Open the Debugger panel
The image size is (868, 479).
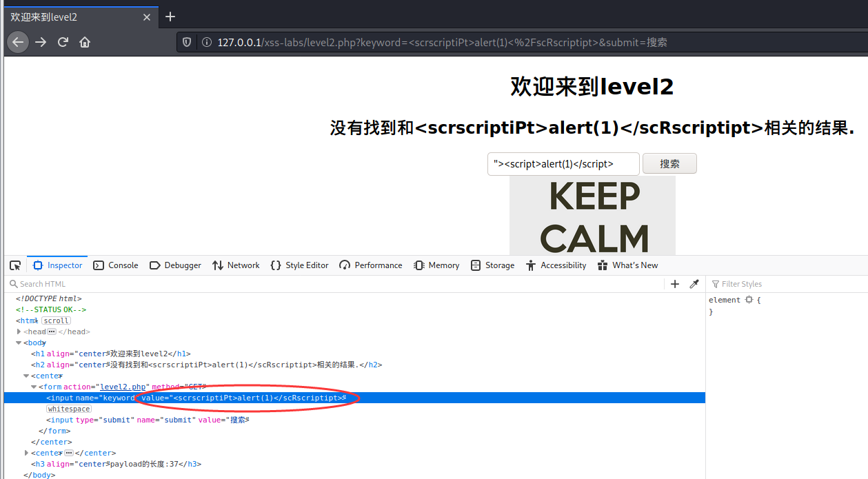[175, 265]
